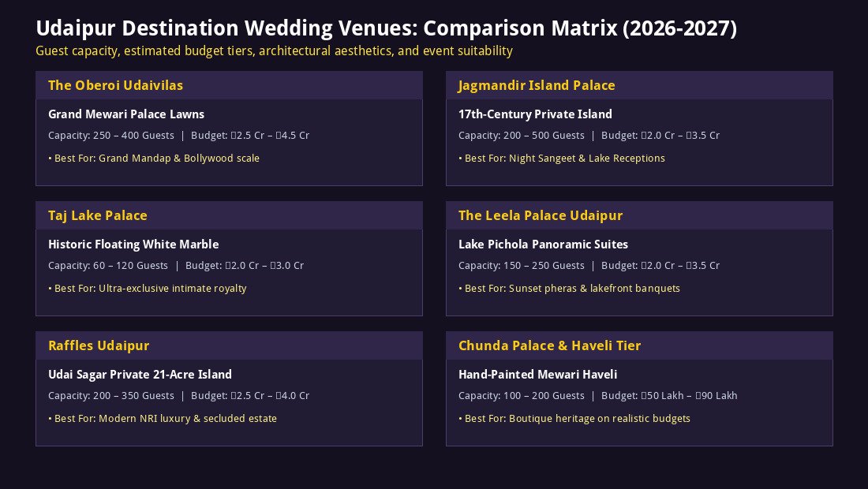Screen dimensions: 868x489
Task: Select 'Raffles Udaipur' card header
Action: 229,345
